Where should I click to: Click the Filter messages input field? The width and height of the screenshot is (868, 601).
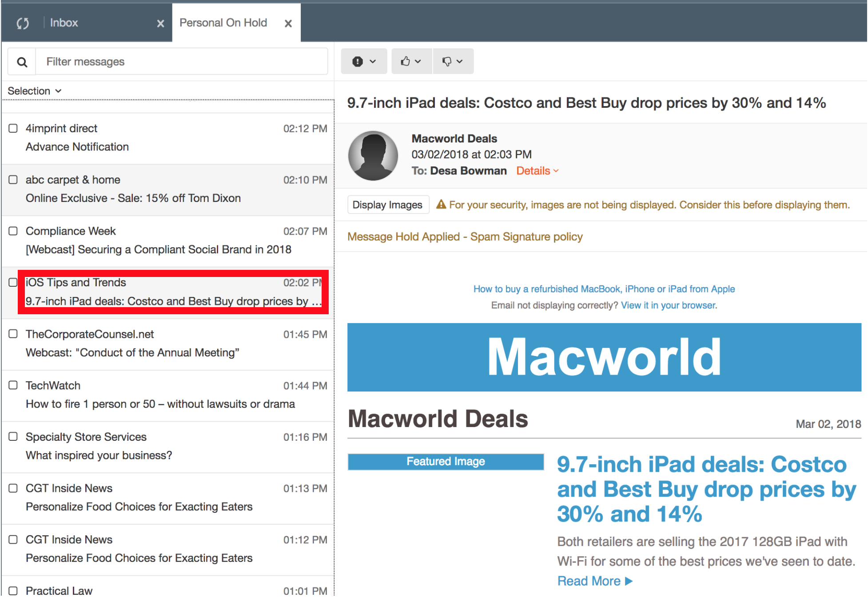(182, 62)
